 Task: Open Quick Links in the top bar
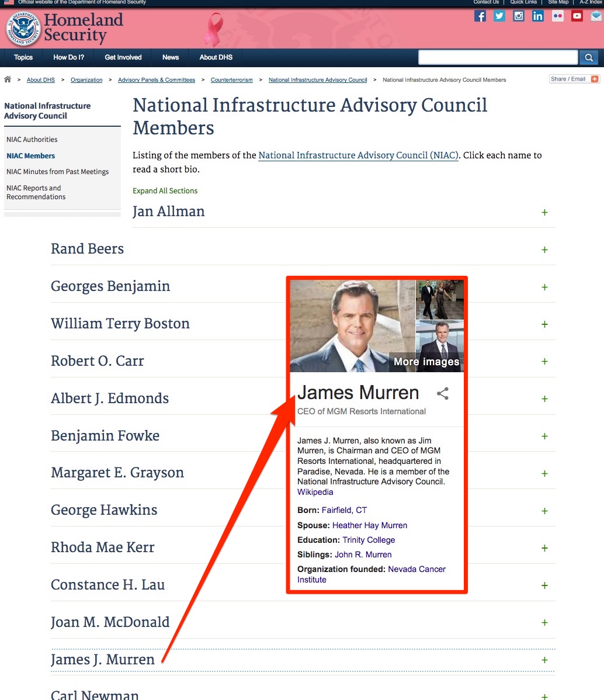523,2
